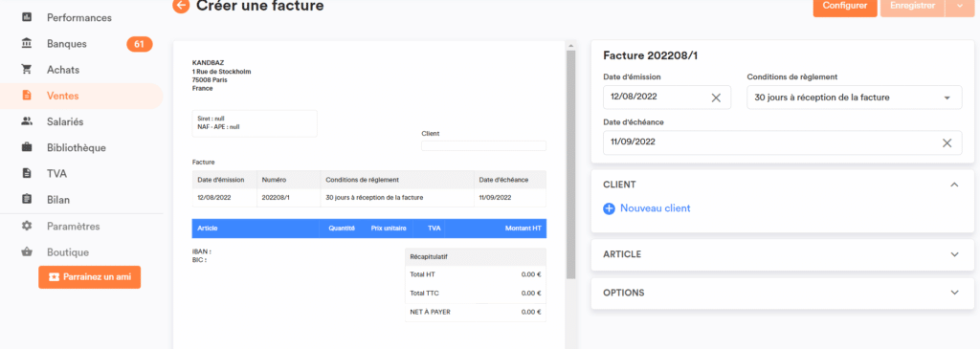Open the Bibliothèque section
This screenshot has height=349, width=980.
coord(77,148)
